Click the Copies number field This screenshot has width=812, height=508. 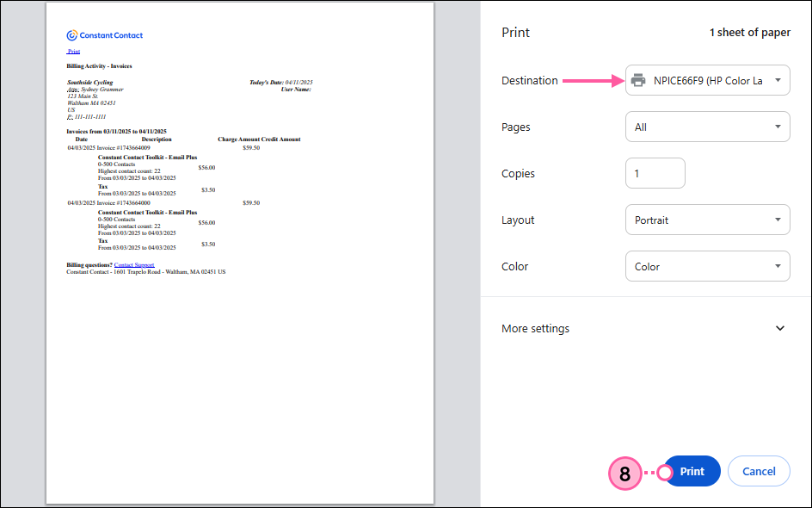pyautogui.click(x=655, y=173)
